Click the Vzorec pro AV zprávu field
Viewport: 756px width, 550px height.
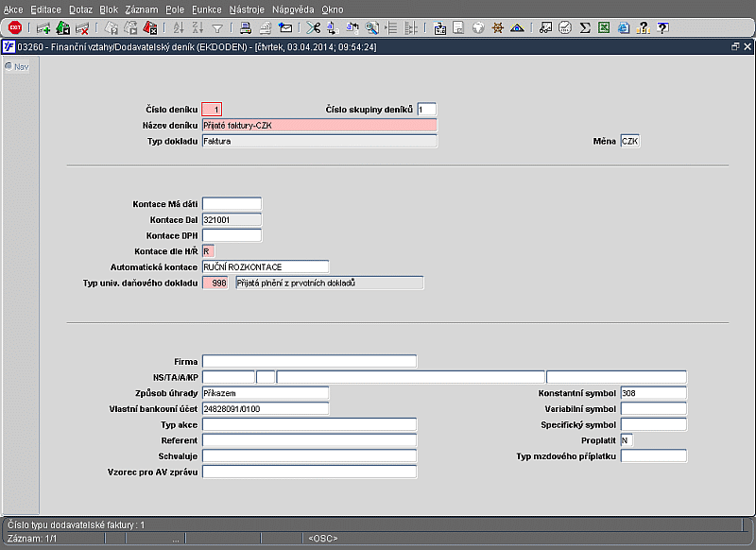[x=310, y=472]
